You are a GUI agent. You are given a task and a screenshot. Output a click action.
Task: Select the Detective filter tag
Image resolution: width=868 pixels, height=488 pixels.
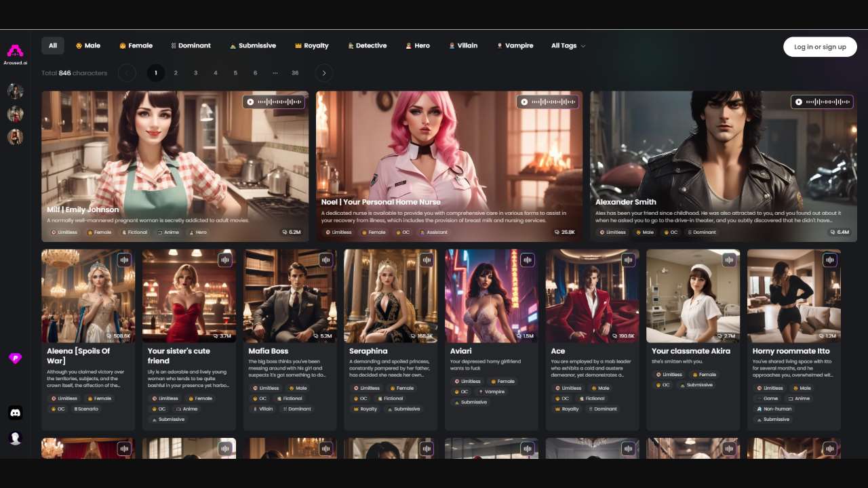tap(367, 46)
